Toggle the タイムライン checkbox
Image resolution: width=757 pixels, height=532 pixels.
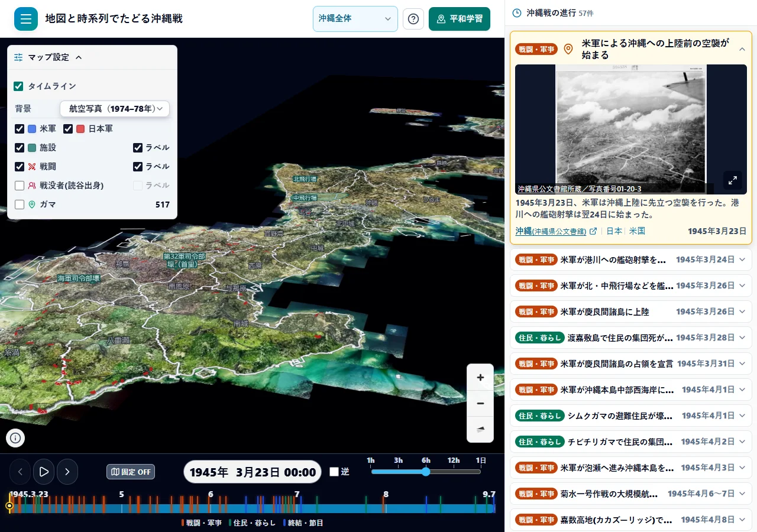pos(18,86)
